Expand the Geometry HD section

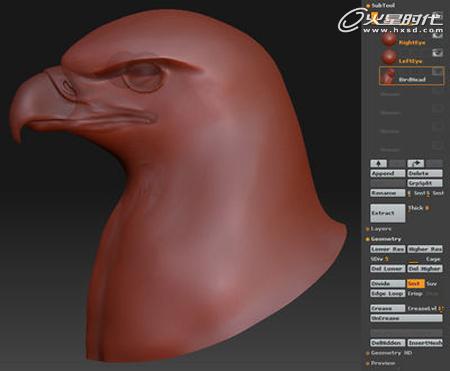tap(389, 353)
